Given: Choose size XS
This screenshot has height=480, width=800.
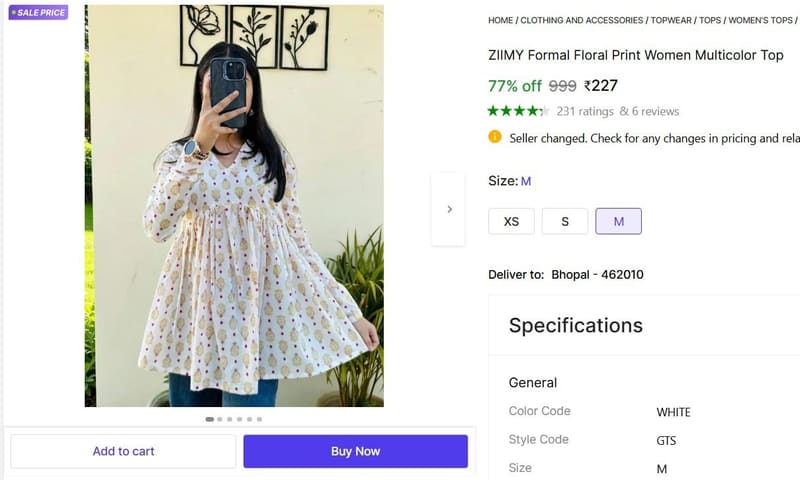Looking at the screenshot, I should pyautogui.click(x=511, y=221).
